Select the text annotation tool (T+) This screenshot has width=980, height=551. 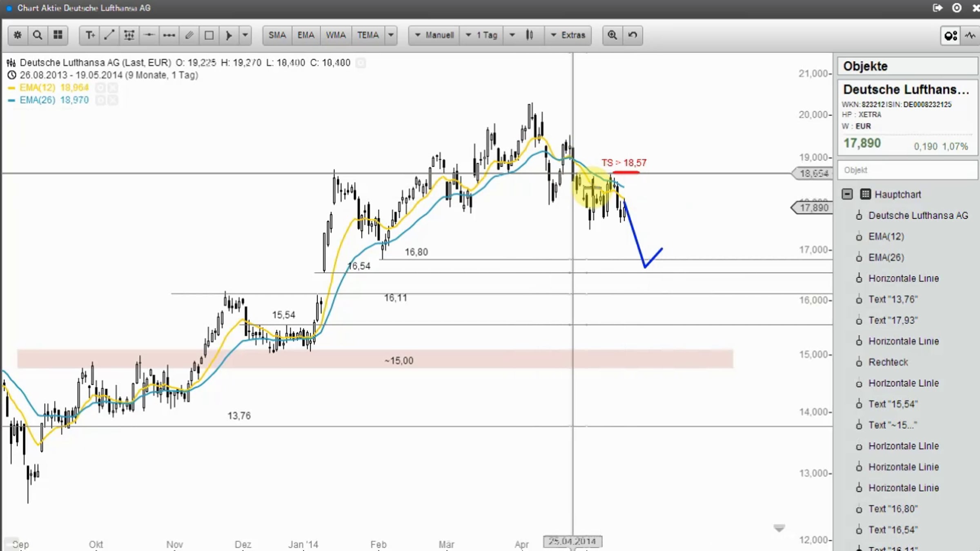(89, 35)
